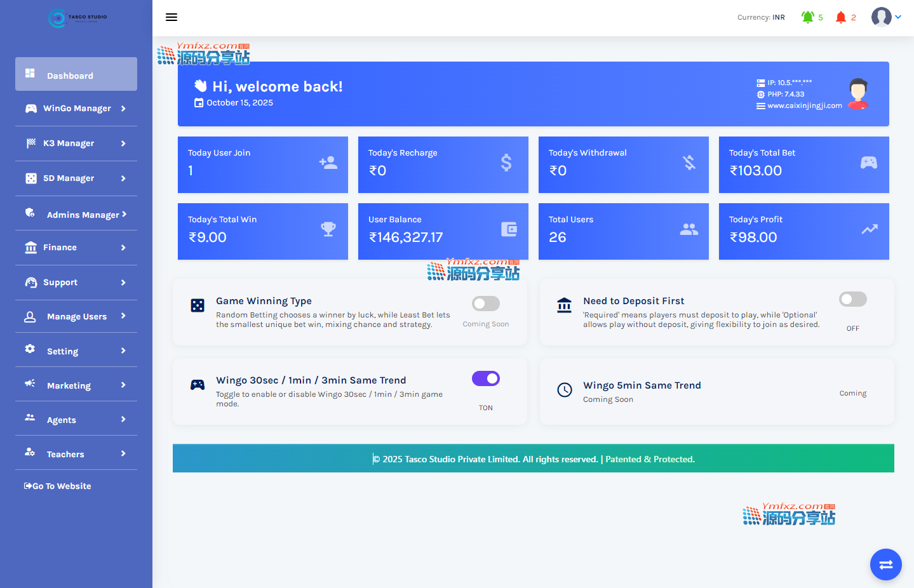
Task: Enable the Need to Deposit First switch
Action: tap(852, 299)
